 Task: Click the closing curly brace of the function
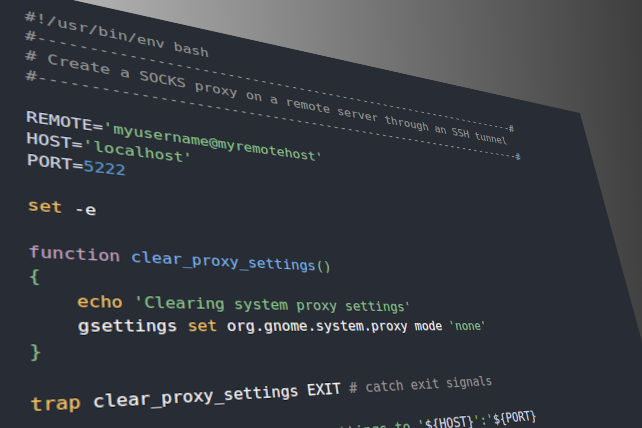(36, 353)
